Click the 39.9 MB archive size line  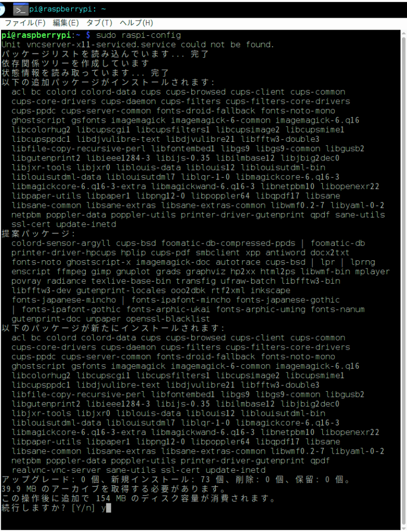114,489
